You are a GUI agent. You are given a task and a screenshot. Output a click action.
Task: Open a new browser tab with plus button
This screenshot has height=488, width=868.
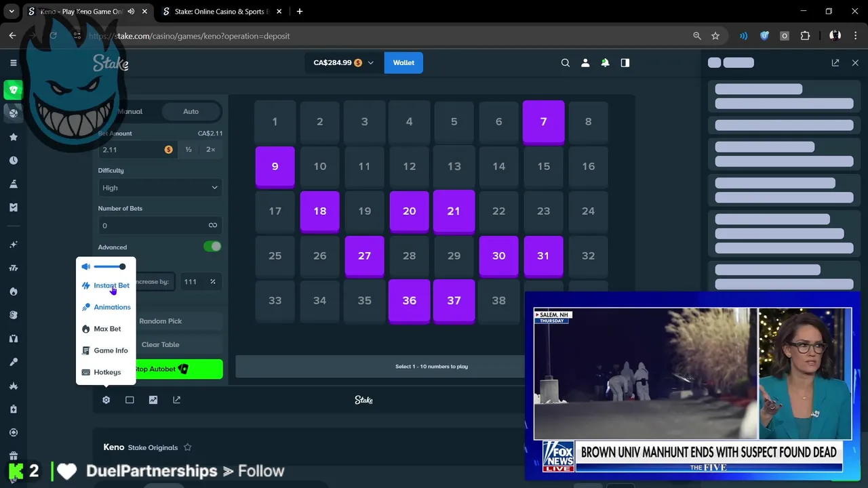pyautogui.click(x=300, y=12)
